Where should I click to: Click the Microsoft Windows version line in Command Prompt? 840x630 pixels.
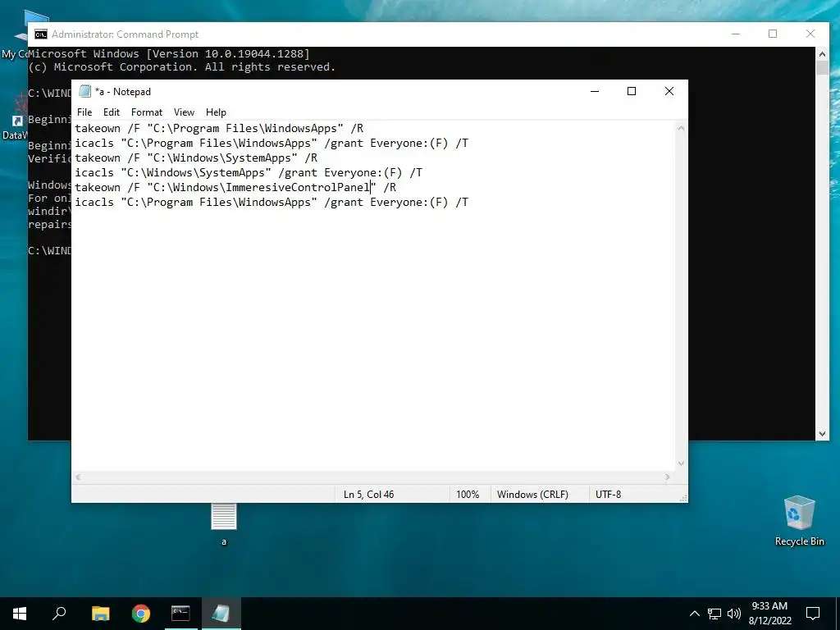click(169, 53)
